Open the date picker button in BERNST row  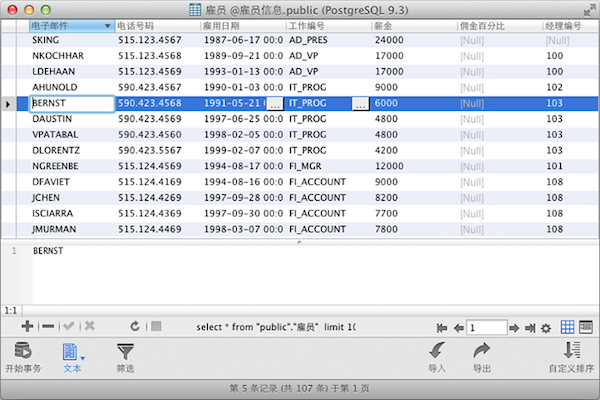pyautogui.click(x=275, y=104)
